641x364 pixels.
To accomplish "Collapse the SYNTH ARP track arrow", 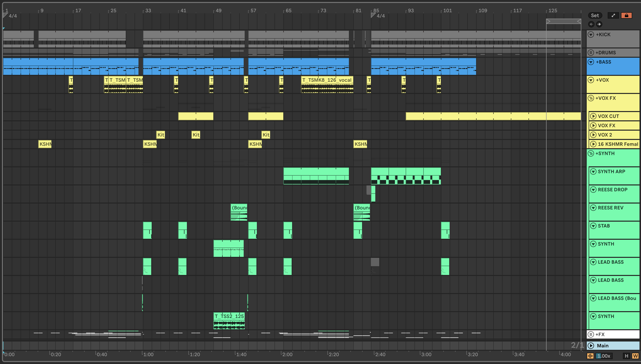I will point(593,171).
